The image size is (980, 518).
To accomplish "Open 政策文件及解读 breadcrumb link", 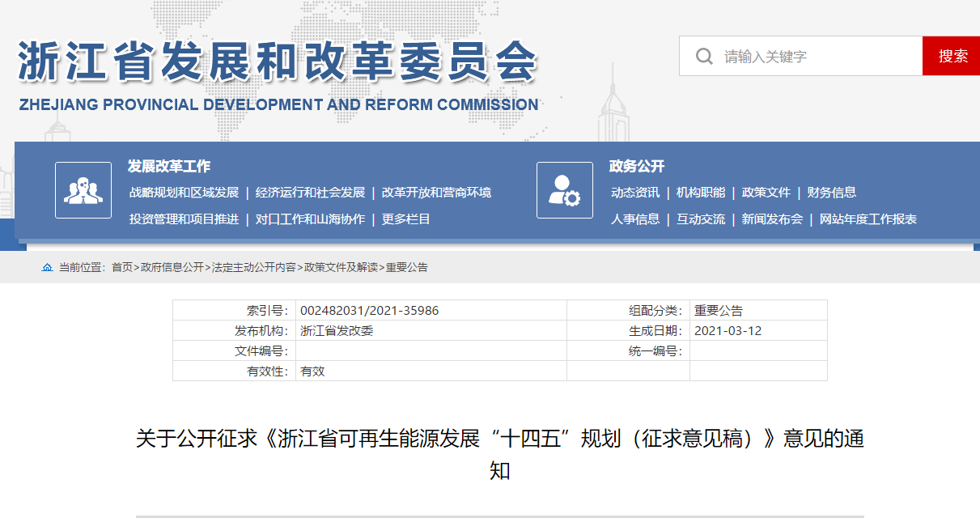I will pyautogui.click(x=340, y=267).
